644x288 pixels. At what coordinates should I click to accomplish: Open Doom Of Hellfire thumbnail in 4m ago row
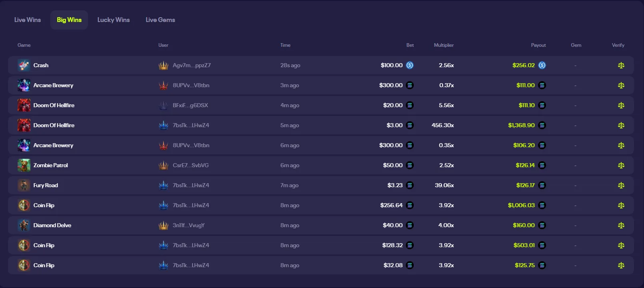pos(24,105)
